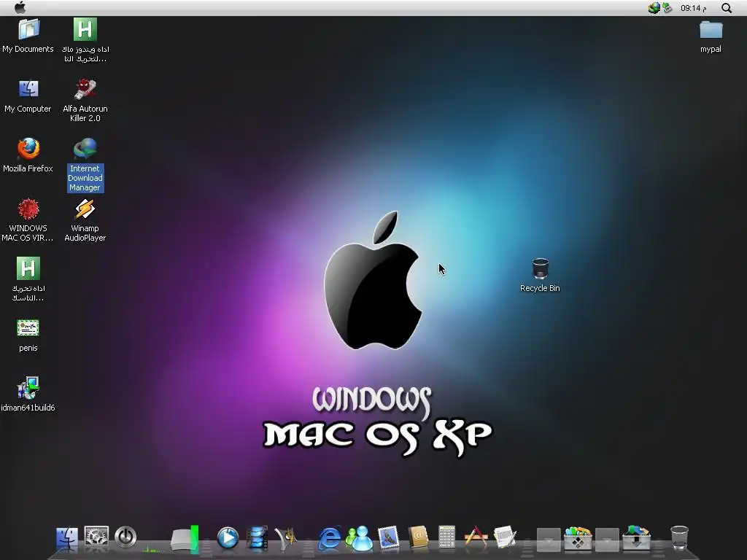The height and width of the screenshot is (560, 747).
Task: Open the gray stack beside the TextEdit icon
Action: (x=549, y=540)
